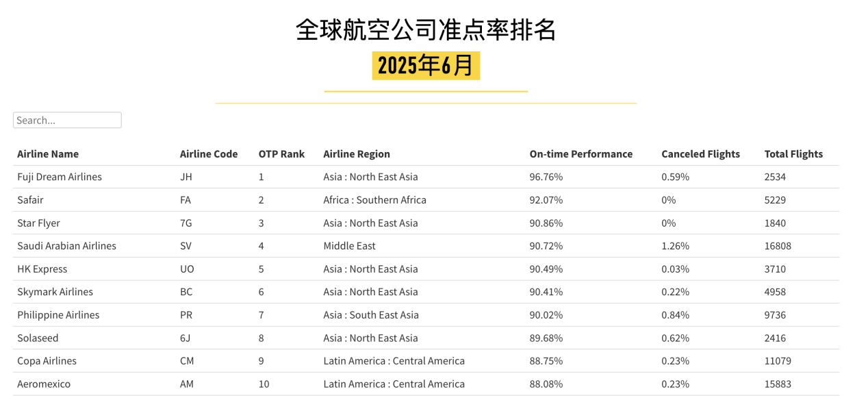
Task: Click the 96.76% on-time performance value
Action: 546,177
